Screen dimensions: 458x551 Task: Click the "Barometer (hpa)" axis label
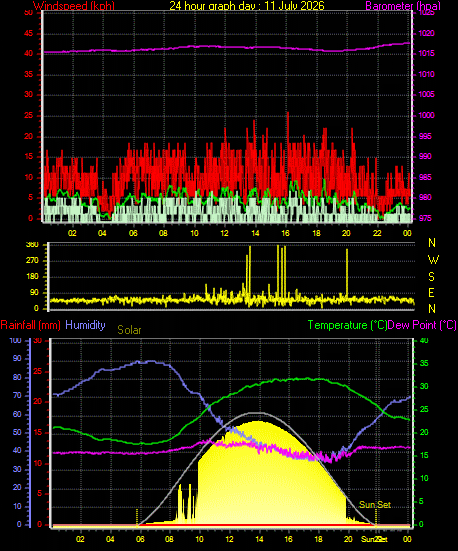[x=403, y=6]
